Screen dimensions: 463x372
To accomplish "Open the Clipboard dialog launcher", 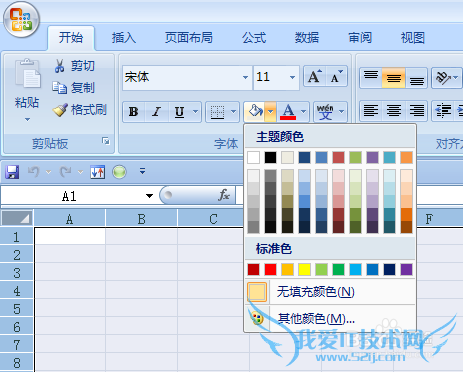I will [x=106, y=141].
